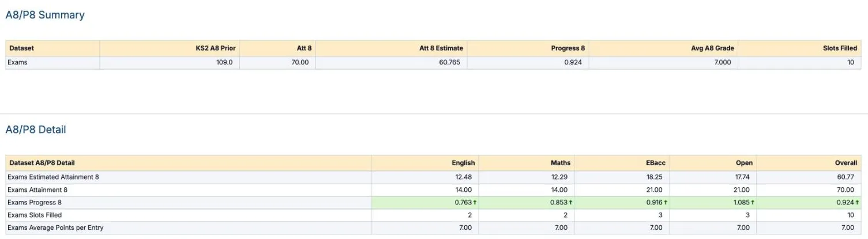Click the up arrow beside Maths Progress 8 0.853

tap(570, 203)
